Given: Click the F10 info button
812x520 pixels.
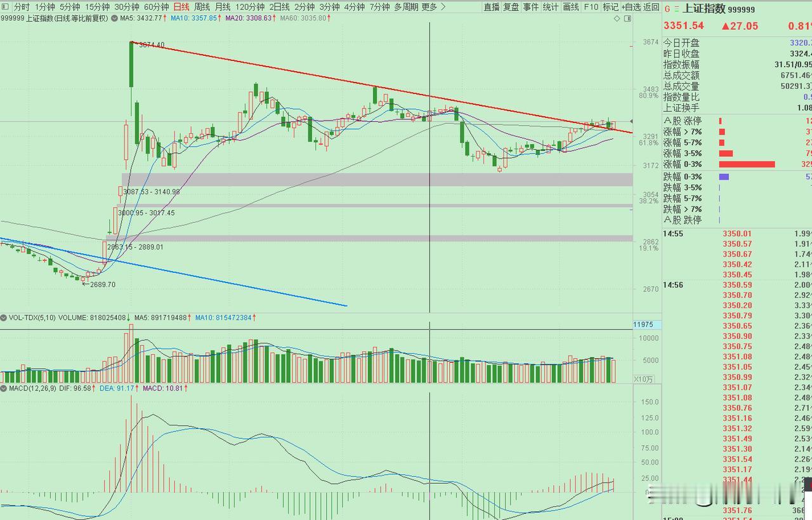Looking at the screenshot, I should point(591,7).
